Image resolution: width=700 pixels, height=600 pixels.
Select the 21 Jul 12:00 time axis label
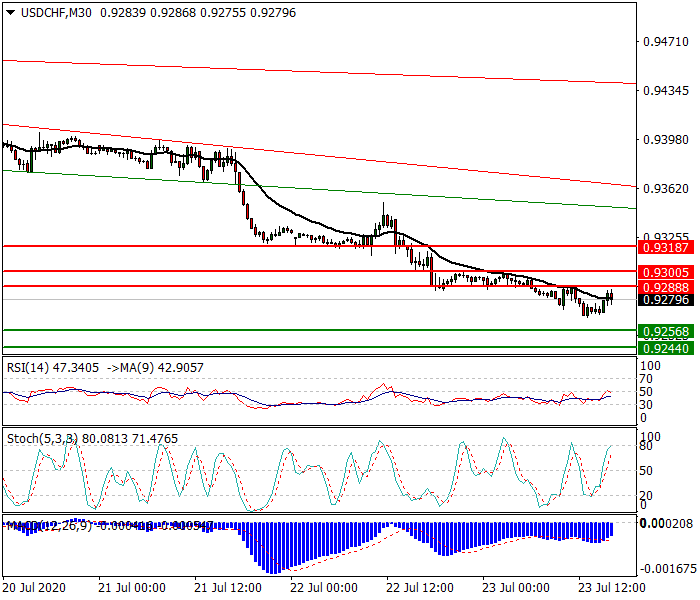click(228, 588)
